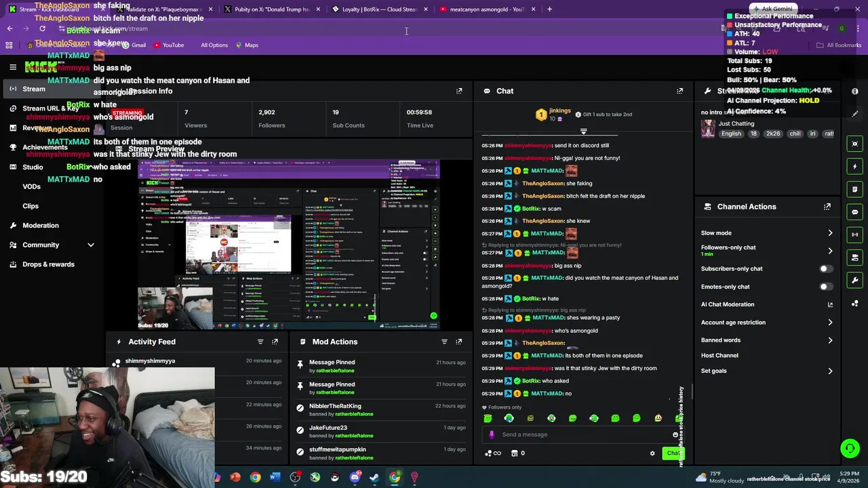
Task: Open Discord from the taskbar
Action: (355, 477)
